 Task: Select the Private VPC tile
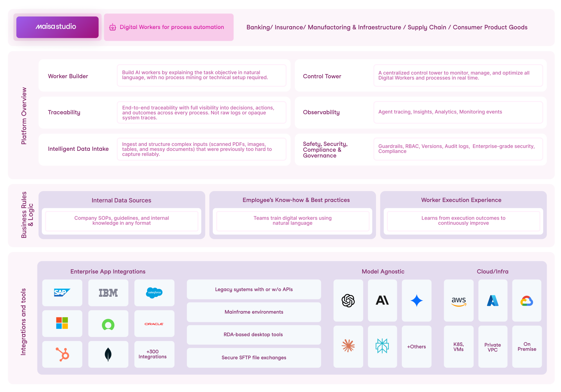coord(493,347)
